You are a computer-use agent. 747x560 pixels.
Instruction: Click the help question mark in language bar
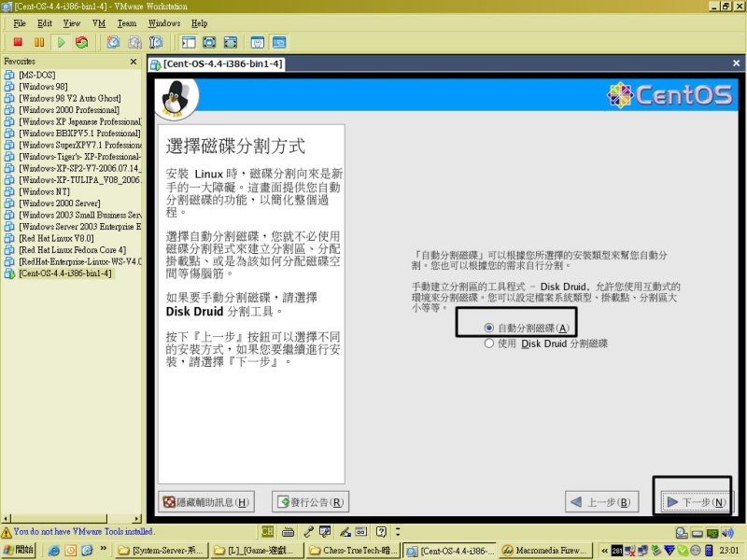[x=381, y=531]
